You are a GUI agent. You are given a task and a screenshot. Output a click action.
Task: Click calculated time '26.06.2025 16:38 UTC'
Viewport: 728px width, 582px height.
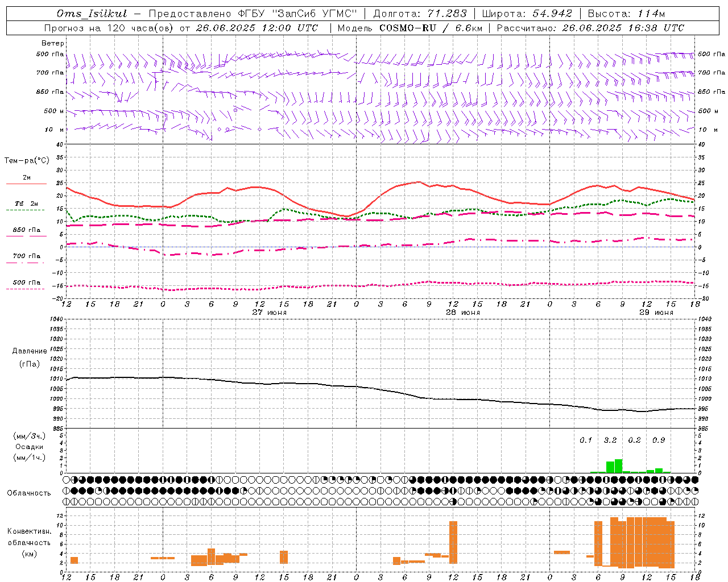tap(623, 28)
